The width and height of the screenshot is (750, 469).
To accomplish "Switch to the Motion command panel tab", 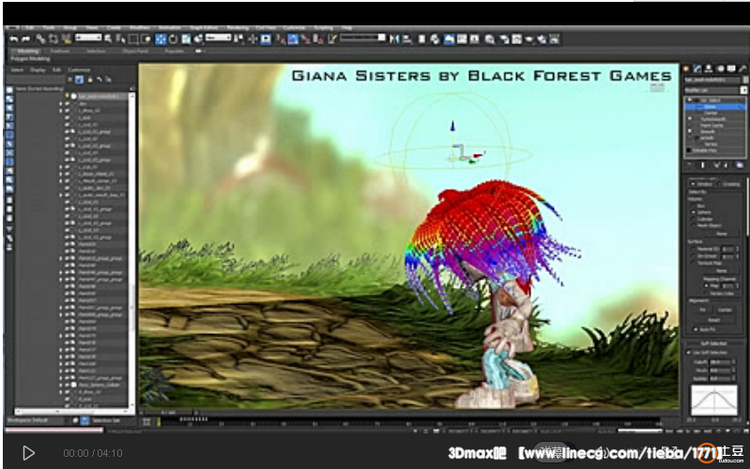I will 721,69.
